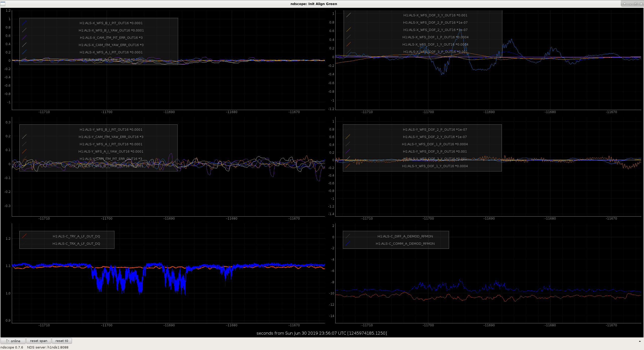Select legend entry H1:ALS-X_WFS_B_I_YAW_OUT16

click(x=111, y=30)
